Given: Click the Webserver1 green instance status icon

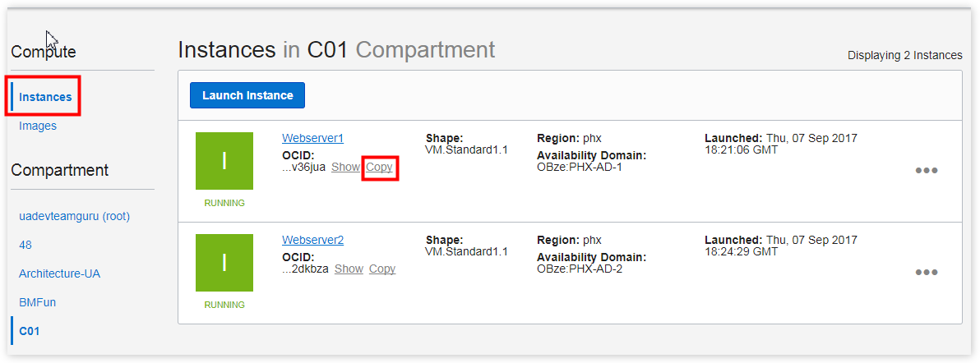Looking at the screenshot, I should [224, 161].
